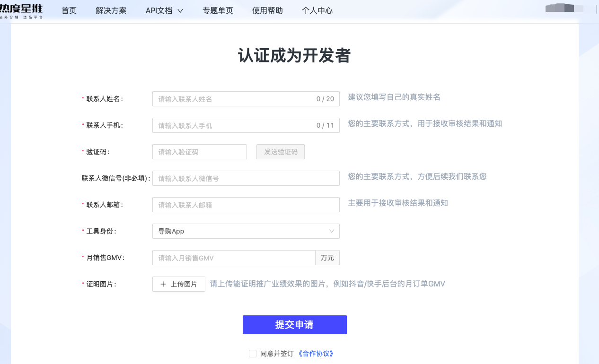This screenshot has height=364, width=599.
Task: Click the 热度星推 logo
Action: click(x=21, y=10)
